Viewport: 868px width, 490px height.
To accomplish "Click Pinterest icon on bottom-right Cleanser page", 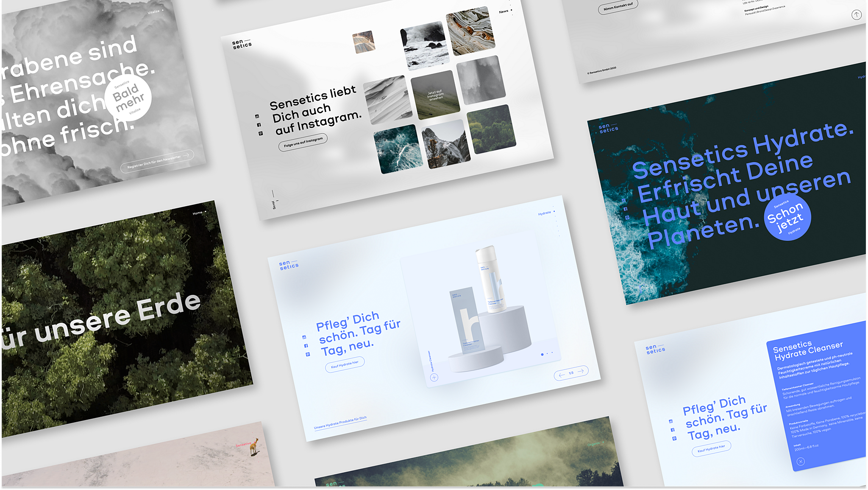I will 674,438.
